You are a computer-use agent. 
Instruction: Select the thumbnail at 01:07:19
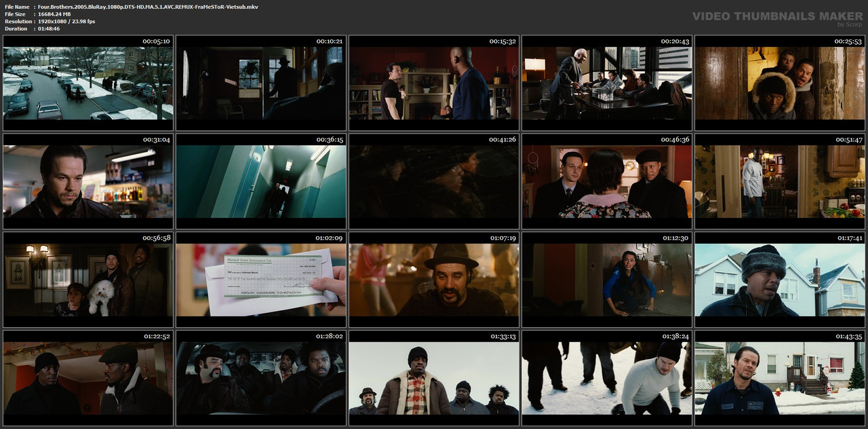(x=434, y=280)
